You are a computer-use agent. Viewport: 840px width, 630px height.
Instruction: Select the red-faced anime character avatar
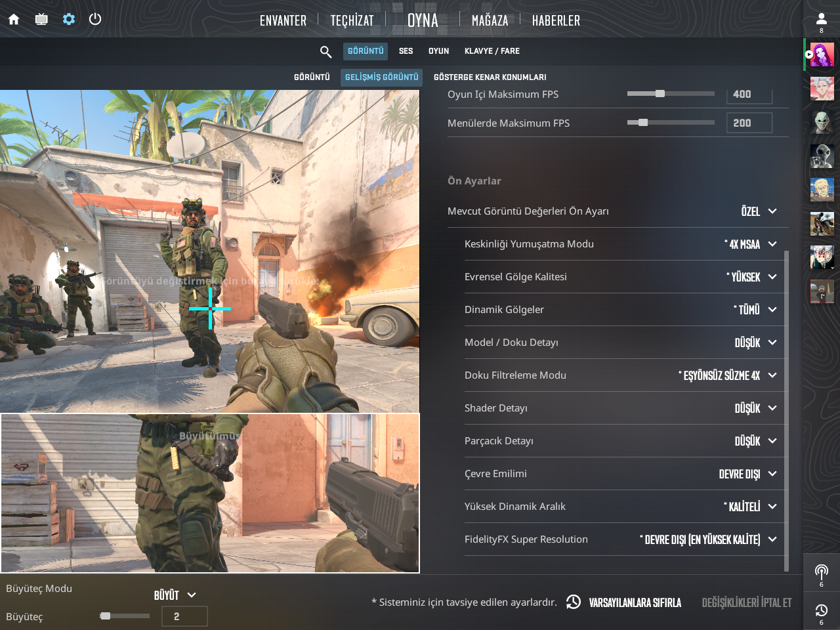(822, 258)
